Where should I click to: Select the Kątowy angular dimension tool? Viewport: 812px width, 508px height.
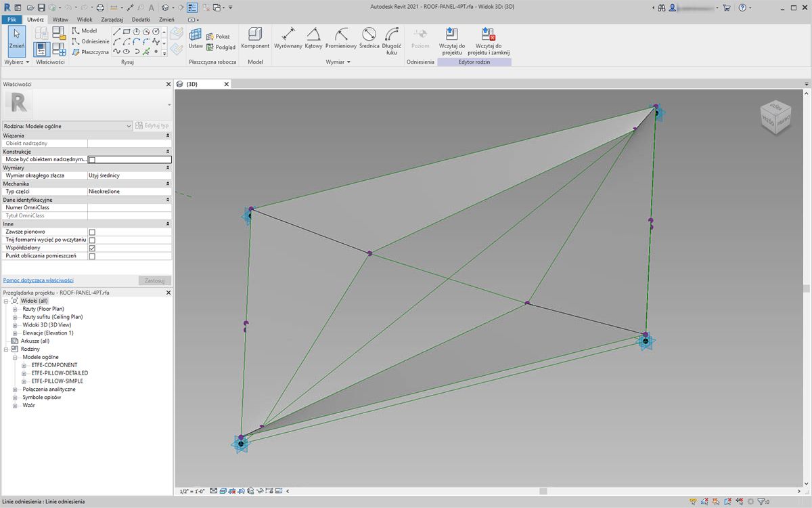coord(313,39)
